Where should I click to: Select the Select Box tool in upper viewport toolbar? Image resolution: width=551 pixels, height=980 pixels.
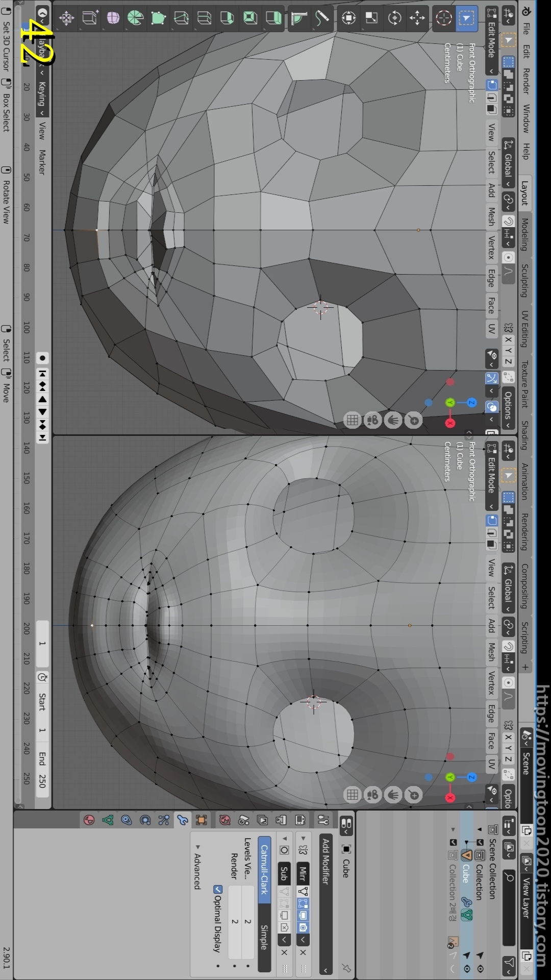click(x=466, y=18)
